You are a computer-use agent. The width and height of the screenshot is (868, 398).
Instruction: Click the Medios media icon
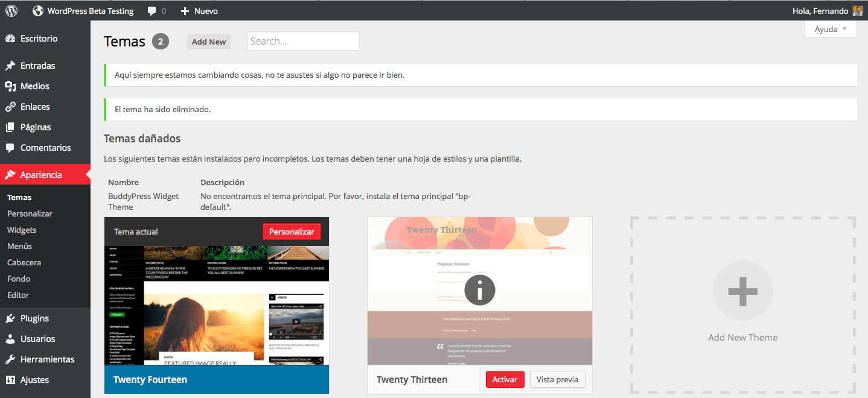click(x=10, y=86)
